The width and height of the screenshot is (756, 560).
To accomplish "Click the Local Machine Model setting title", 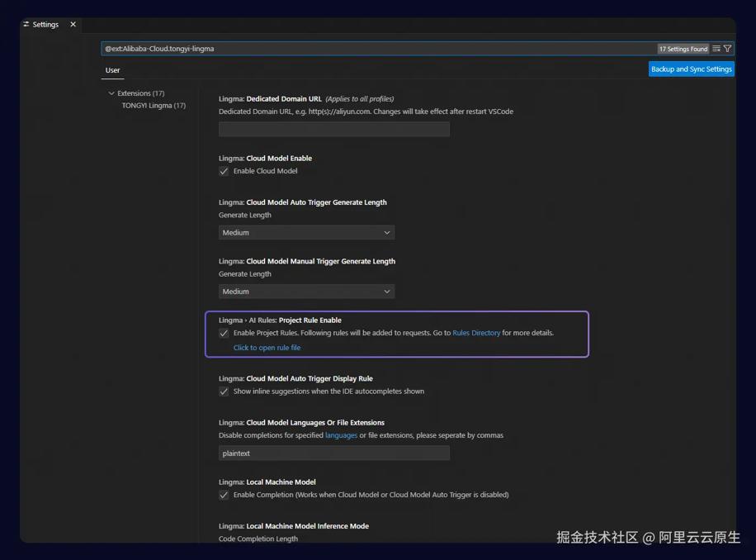I will pos(267,482).
